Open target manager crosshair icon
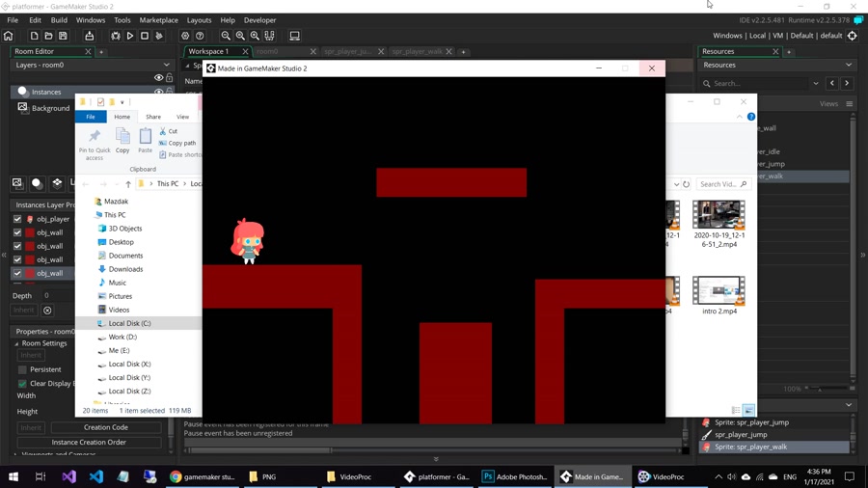The image size is (868, 488). coord(853,36)
